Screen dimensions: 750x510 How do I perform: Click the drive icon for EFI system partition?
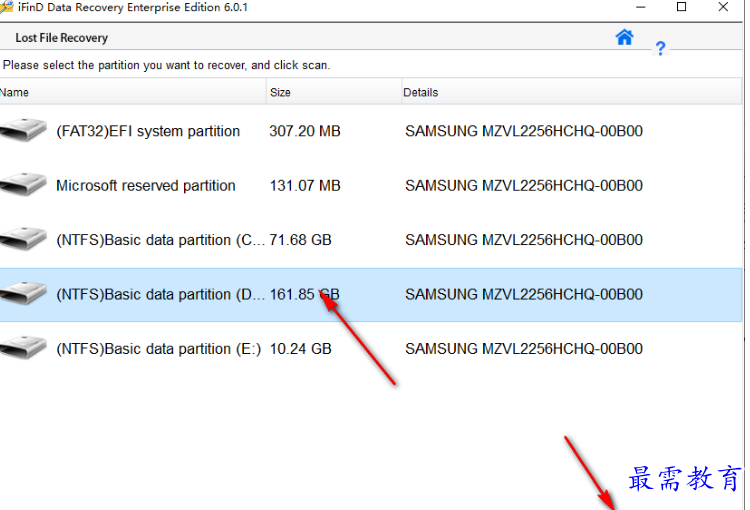pos(23,130)
